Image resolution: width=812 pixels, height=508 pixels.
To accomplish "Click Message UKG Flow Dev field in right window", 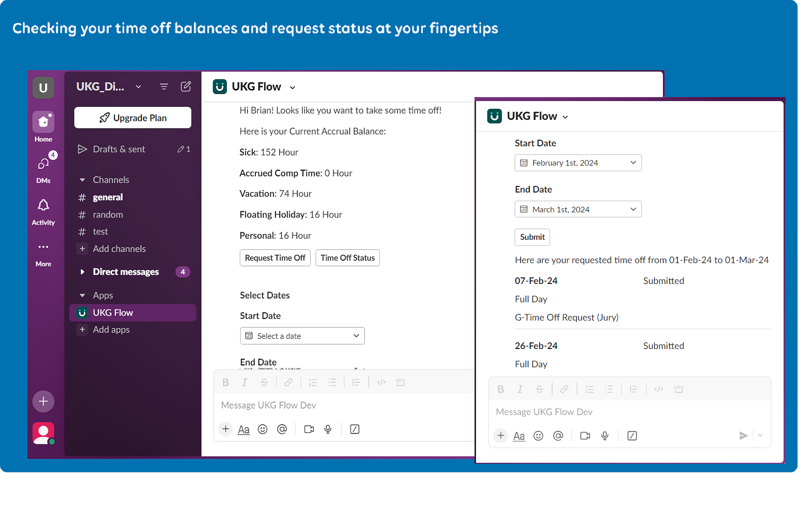I will 629,412.
